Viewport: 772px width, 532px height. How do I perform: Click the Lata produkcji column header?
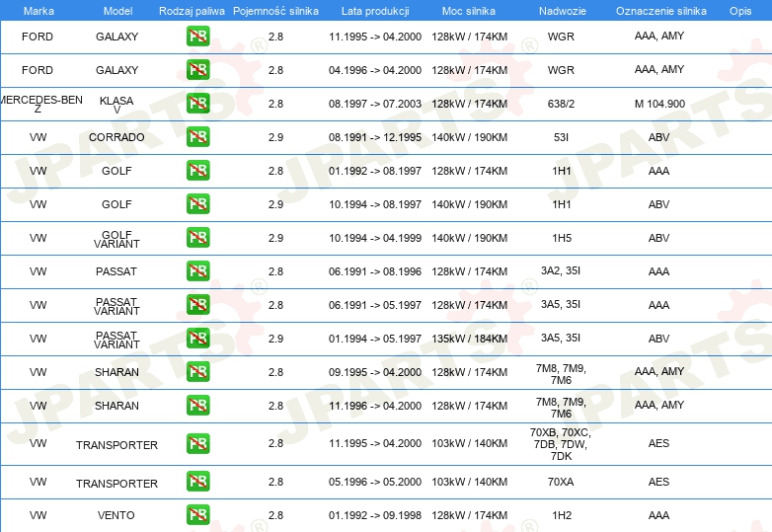click(x=375, y=11)
